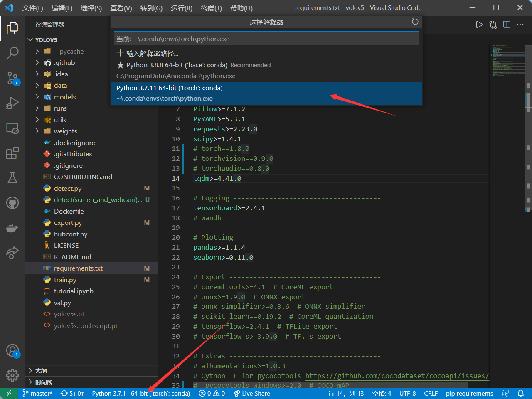
Task: Click Python 3.7.11 interpreter in status bar
Action: click(x=141, y=393)
